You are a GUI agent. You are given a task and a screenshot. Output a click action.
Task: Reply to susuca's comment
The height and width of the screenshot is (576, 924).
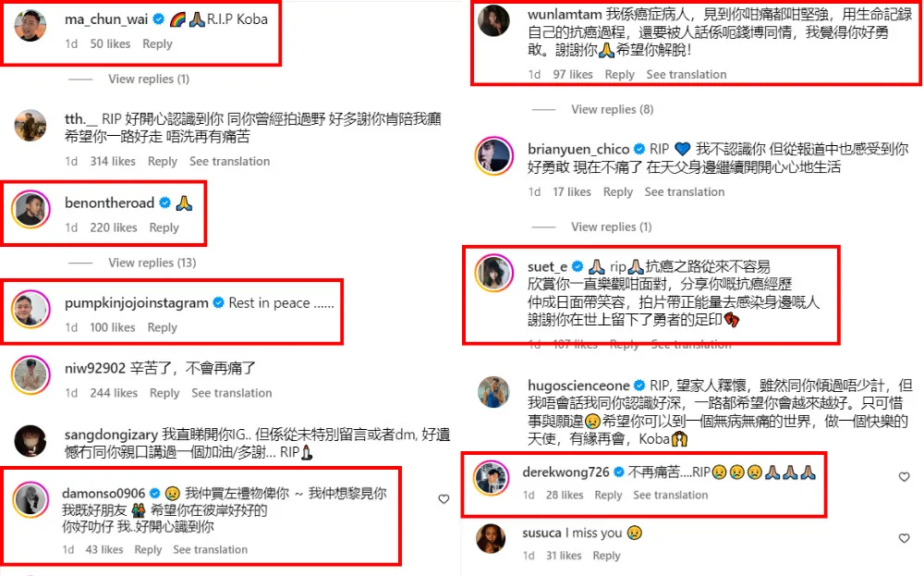pyautogui.click(x=606, y=556)
